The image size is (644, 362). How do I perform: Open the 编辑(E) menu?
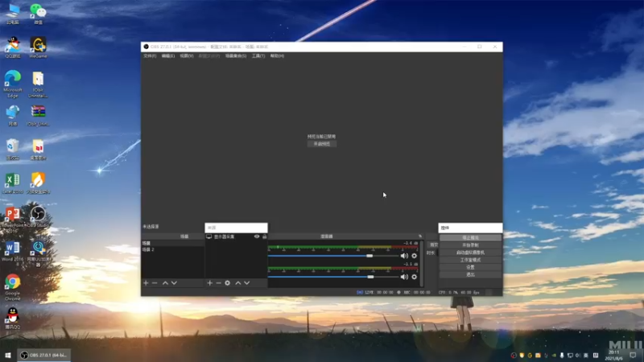(x=168, y=56)
